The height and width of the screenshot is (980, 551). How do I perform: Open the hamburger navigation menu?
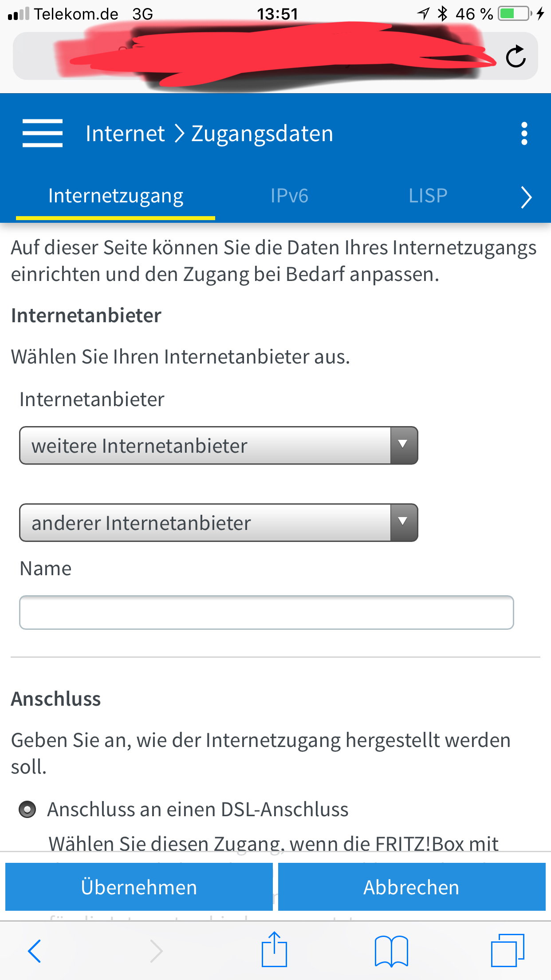(x=43, y=133)
